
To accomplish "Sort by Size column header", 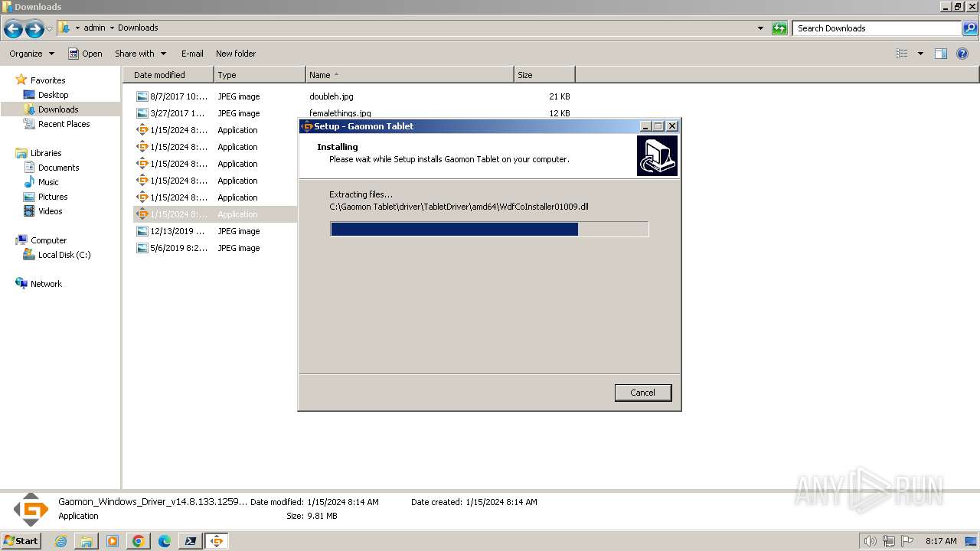I will coord(544,75).
